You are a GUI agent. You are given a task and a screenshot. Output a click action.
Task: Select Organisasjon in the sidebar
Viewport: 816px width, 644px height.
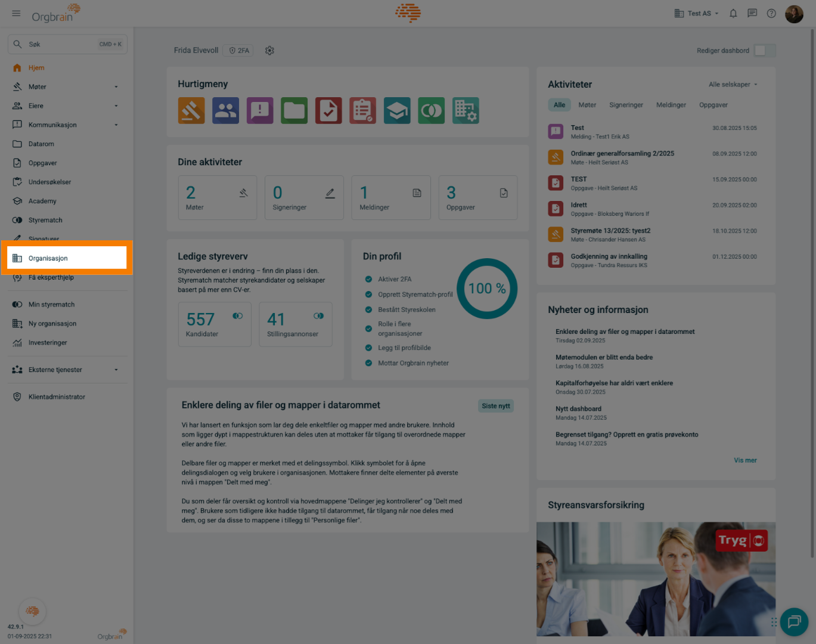click(x=67, y=258)
